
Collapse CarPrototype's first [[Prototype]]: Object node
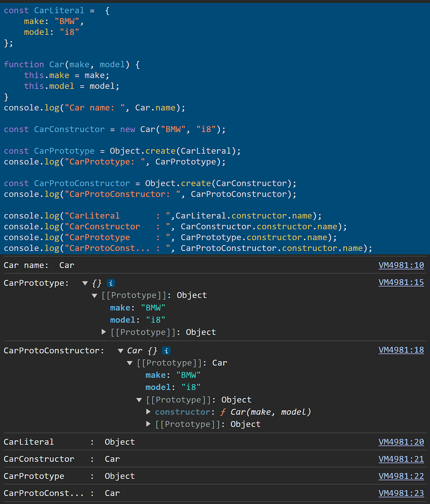pyautogui.click(x=94, y=296)
